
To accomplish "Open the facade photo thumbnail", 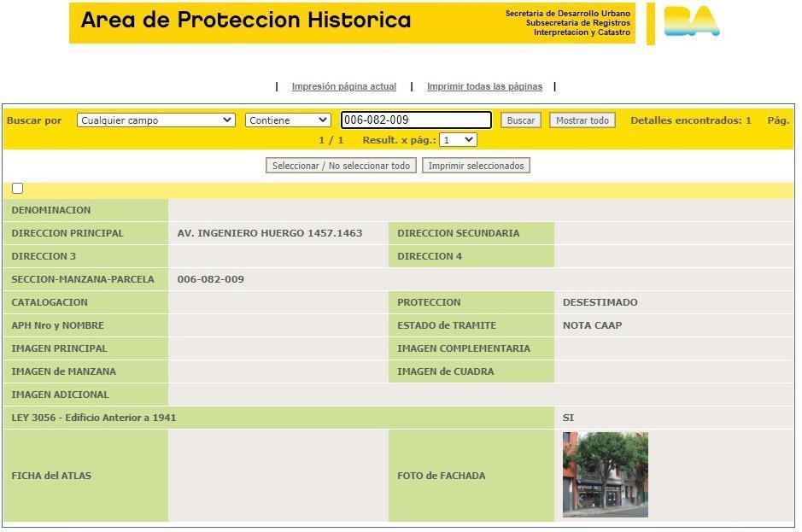I will tap(605, 475).
